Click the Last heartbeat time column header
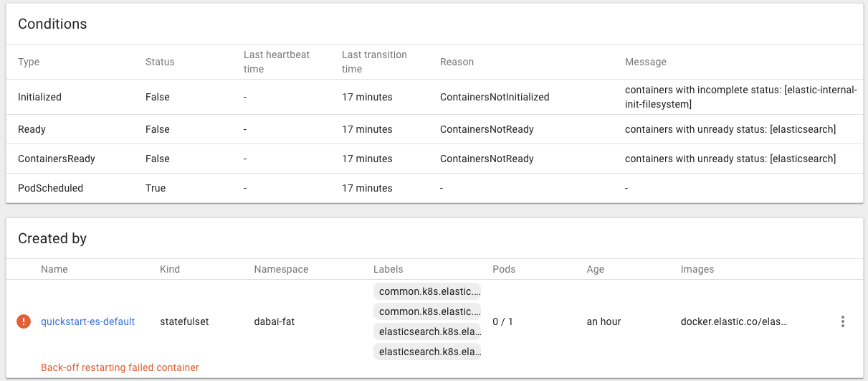The width and height of the screenshot is (868, 381). pyautogui.click(x=277, y=62)
